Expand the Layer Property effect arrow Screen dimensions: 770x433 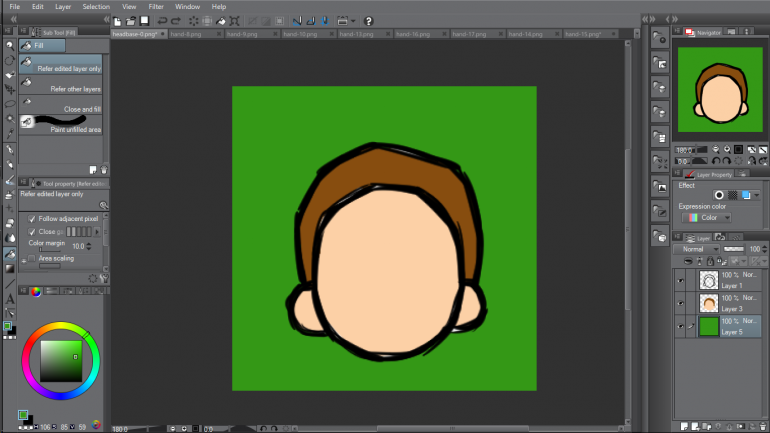tap(757, 195)
